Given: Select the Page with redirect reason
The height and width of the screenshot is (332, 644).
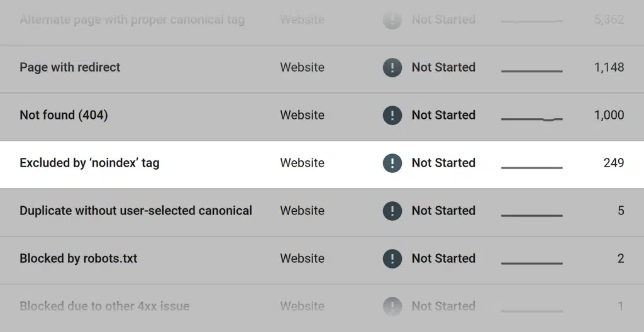Looking at the screenshot, I should pos(70,67).
